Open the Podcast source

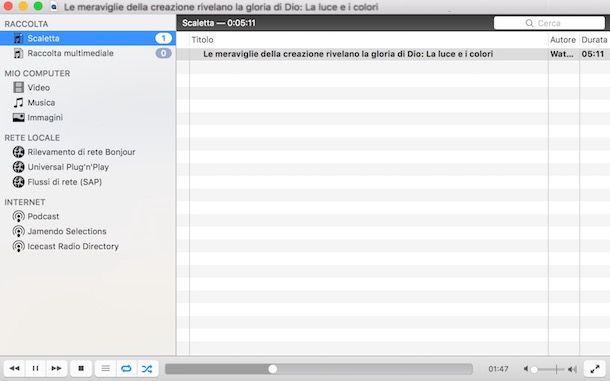43,216
